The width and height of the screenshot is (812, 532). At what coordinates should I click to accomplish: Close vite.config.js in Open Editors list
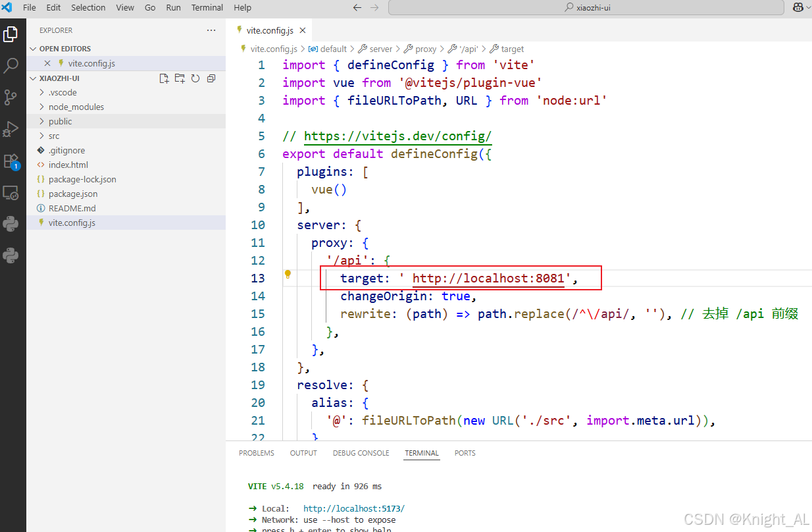click(47, 63)
